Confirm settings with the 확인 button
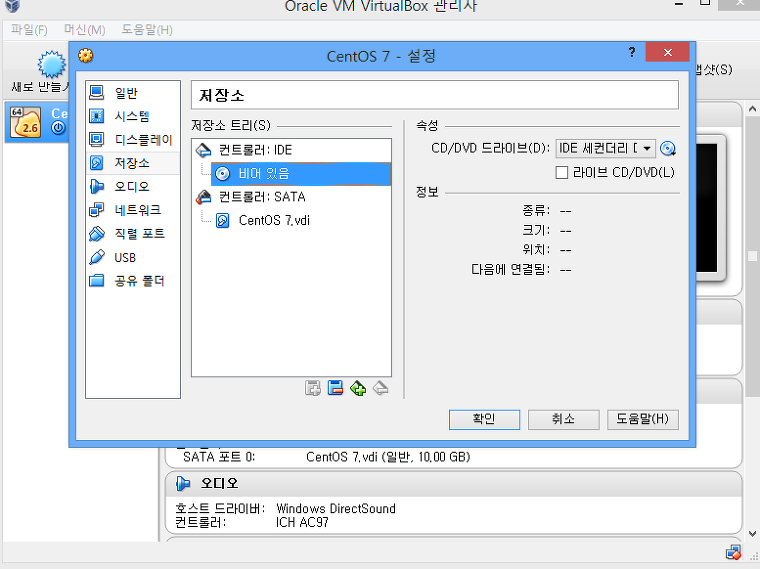760x569 pixels. (x=484, y=419)
